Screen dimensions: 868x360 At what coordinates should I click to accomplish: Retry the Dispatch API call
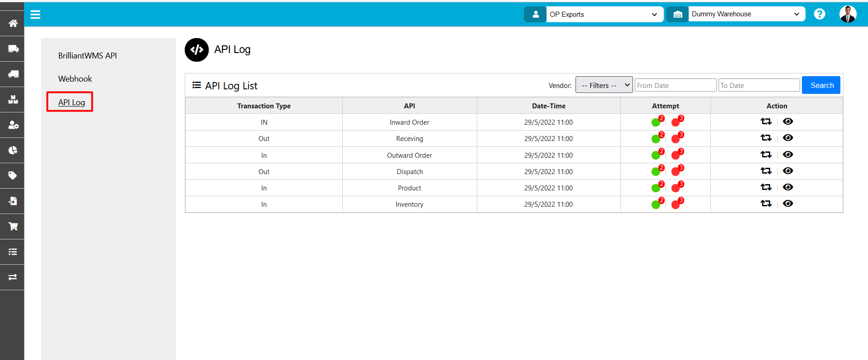(x=766, y=171)
